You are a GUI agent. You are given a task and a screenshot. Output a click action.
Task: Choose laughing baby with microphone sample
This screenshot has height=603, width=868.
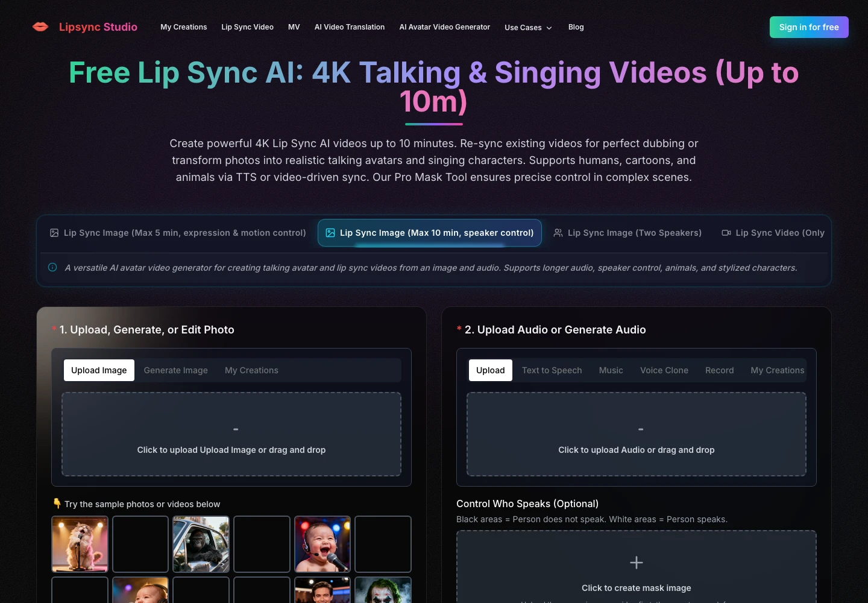(x=322, y=544)
